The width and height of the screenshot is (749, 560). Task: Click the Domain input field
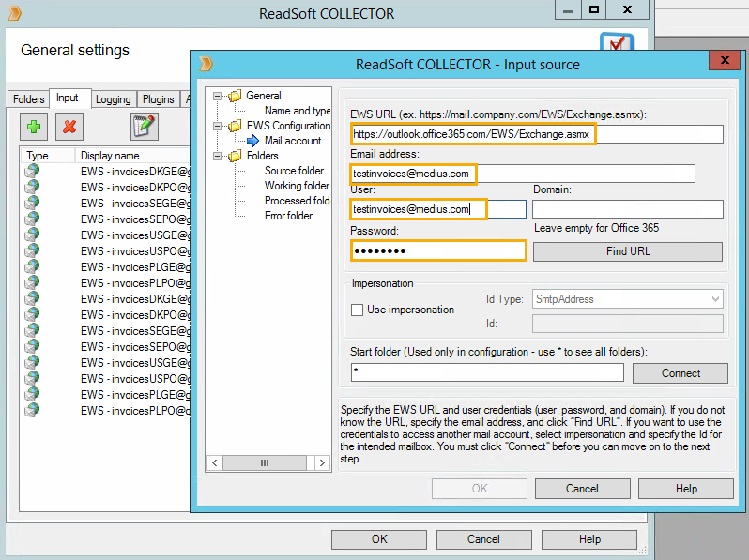pyautogui.click(x=628, y=209)
